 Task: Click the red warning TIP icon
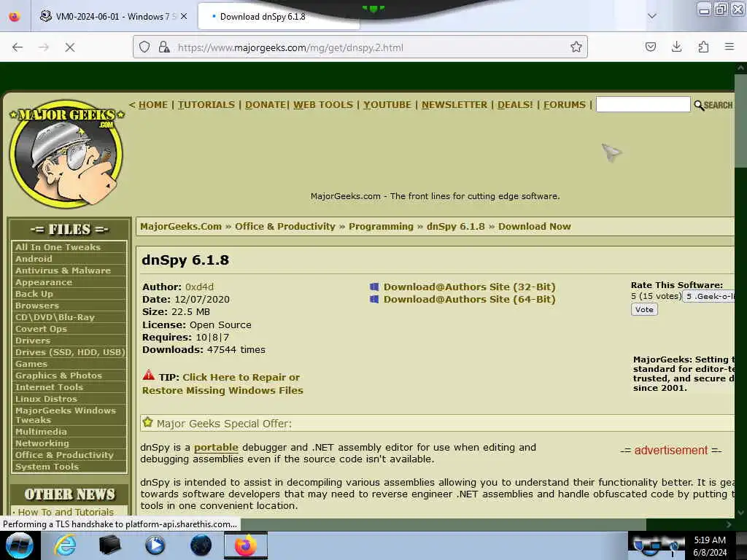pos(149,376)
